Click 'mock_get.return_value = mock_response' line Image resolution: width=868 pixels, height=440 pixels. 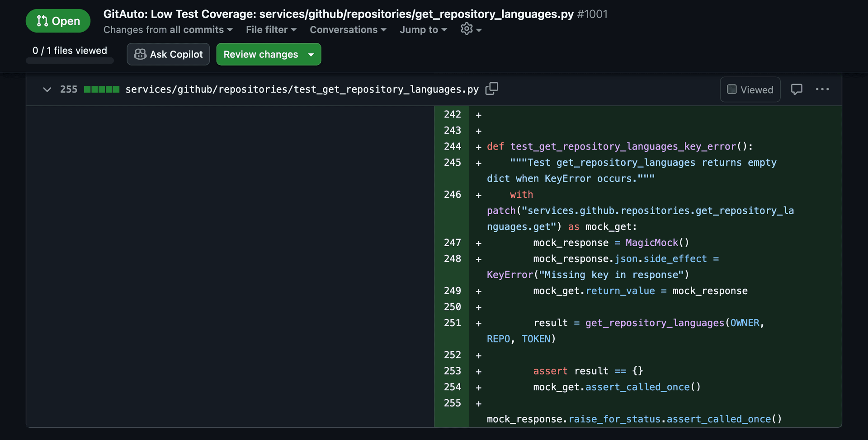pos(640,291)
